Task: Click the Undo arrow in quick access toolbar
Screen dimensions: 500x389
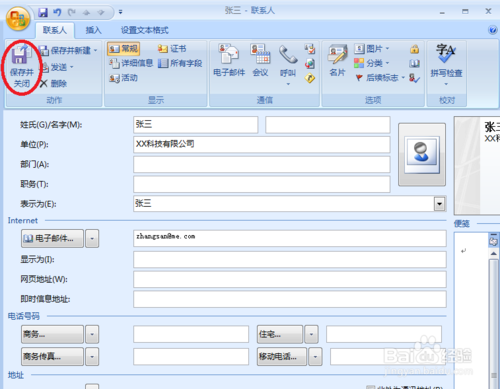Action: click(57, 13)
